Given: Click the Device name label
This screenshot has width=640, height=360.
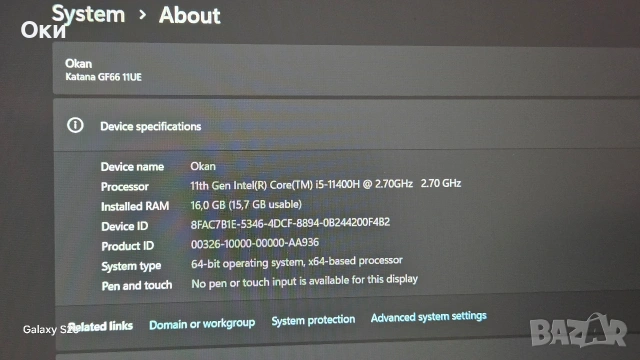Looking at the screenshot, I should [x=132, y=167].
